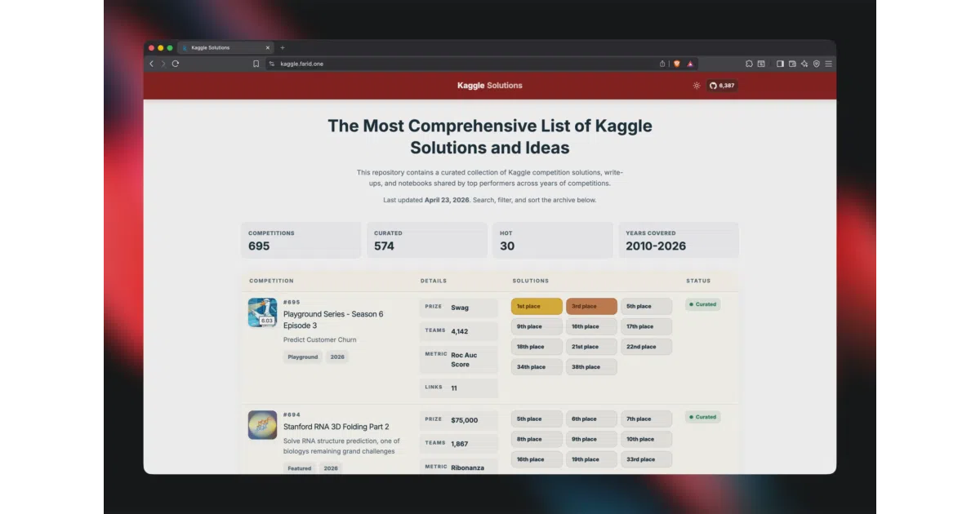Click Curated status badge for competition #695
Image resolution: width=980 pixels, height=514 pixels.
tap(702, 304)
